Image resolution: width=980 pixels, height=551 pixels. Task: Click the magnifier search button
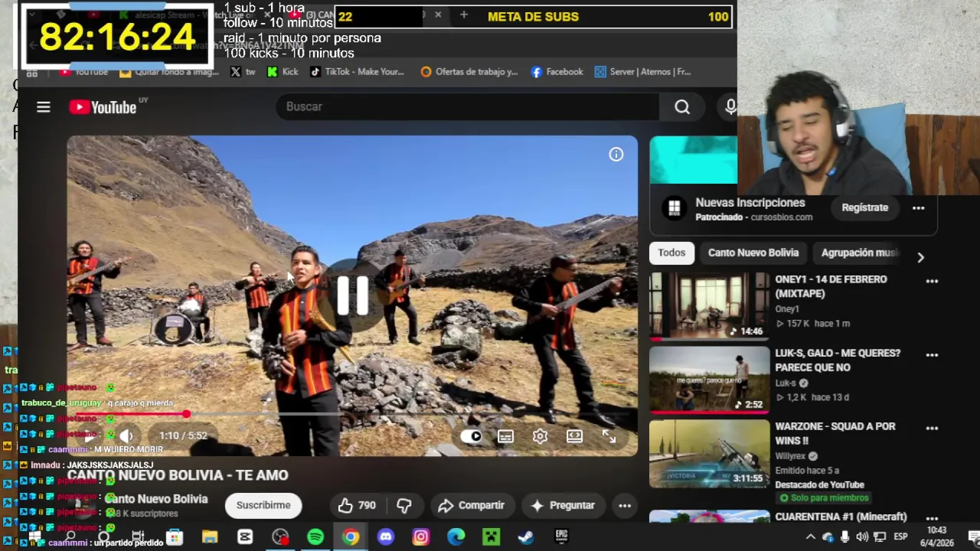click(x=681, y=107)
